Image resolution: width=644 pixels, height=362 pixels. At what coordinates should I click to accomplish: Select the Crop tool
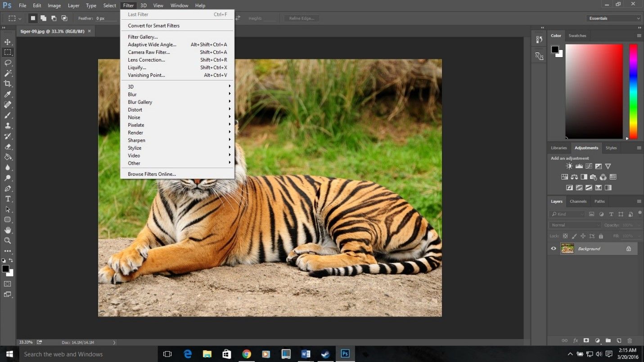click(x=8, y=83)
